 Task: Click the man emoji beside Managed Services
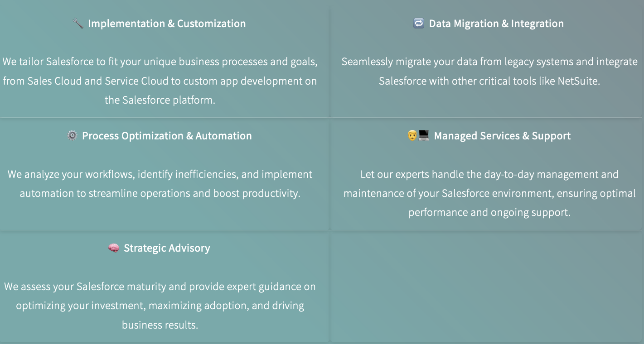(412, 135)
